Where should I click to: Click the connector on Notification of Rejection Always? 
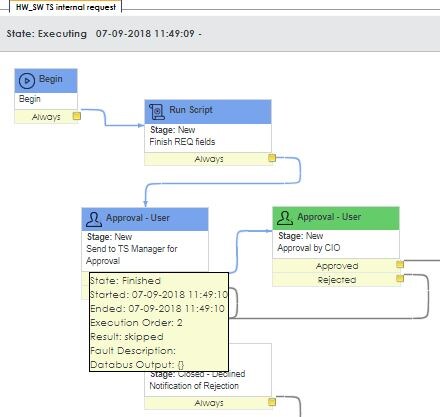[x=272, y=402]
